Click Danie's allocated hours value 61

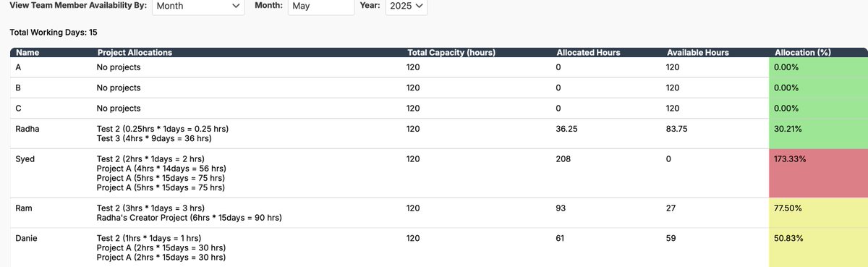(x=561, y=237)
